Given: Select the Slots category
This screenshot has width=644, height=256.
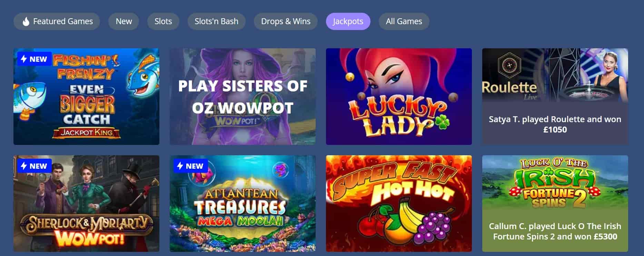Looking at the screenshot, I should click(163, 21).
